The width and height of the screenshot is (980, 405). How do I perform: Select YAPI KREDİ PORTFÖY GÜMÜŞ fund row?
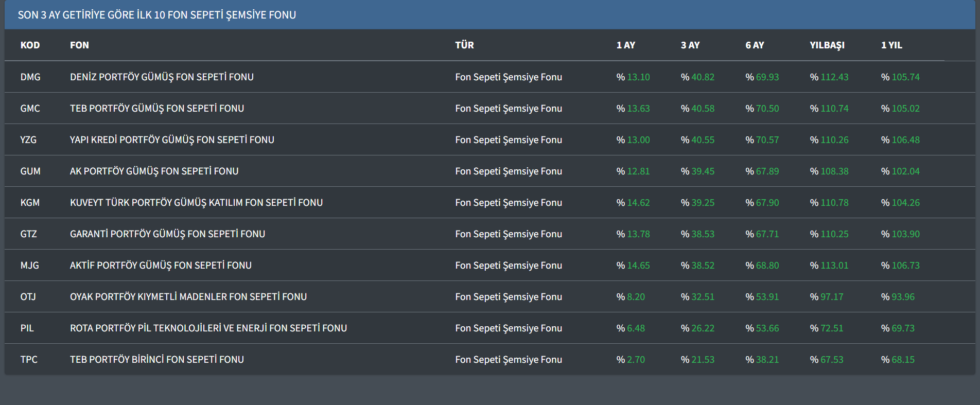click(x=172, y=140)
